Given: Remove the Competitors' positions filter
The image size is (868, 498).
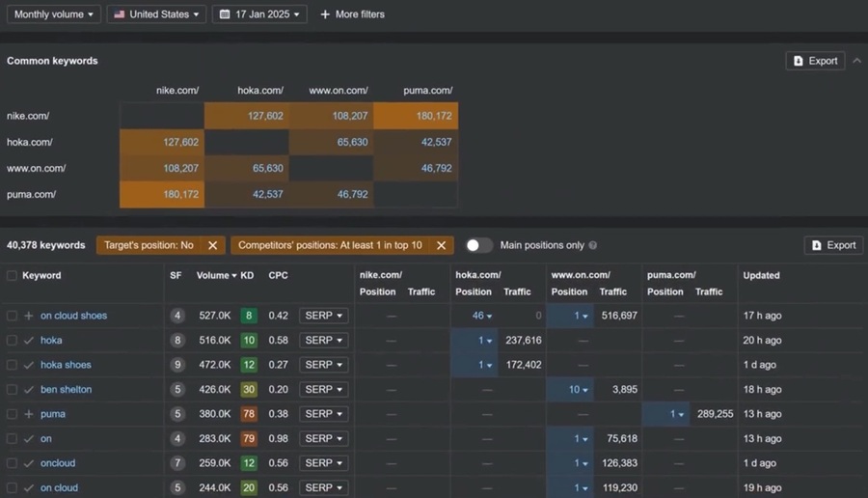Looking at the screenshot, I should (x=441, y=245).
